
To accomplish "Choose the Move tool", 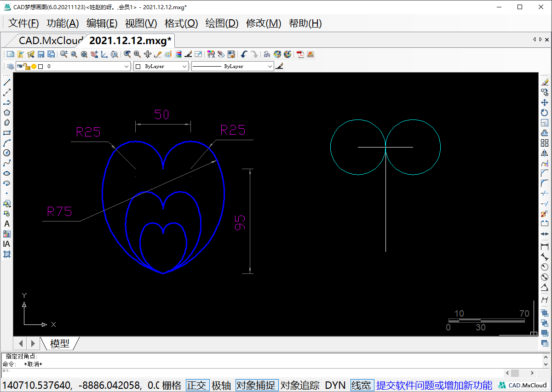I will [545, 102].
